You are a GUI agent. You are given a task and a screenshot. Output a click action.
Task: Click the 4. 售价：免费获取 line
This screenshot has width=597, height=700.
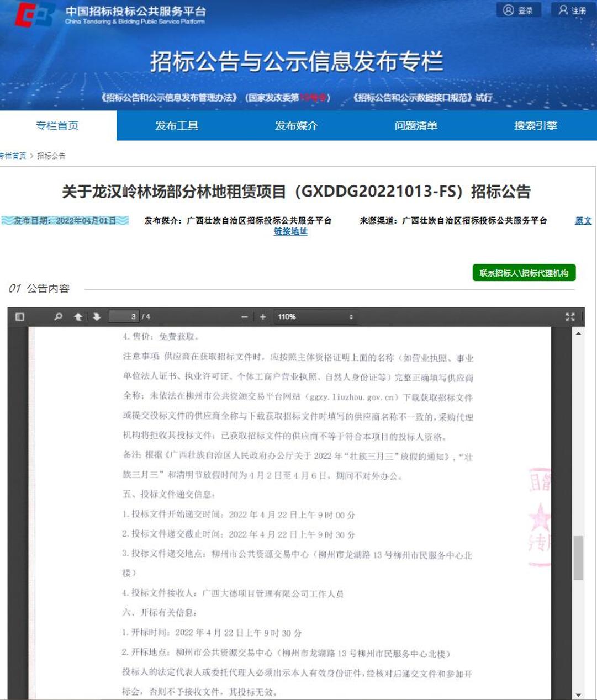tap(161, 336)
